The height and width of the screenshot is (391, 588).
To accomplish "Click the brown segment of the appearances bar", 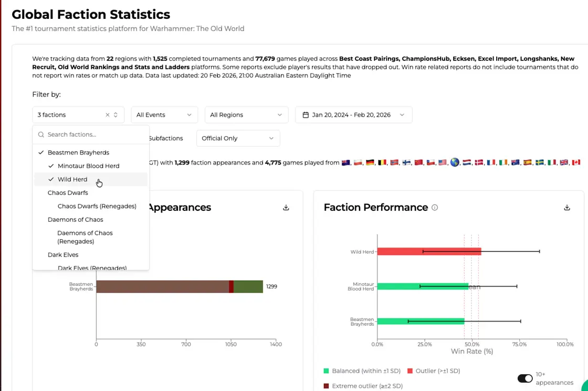I will 163,286.
